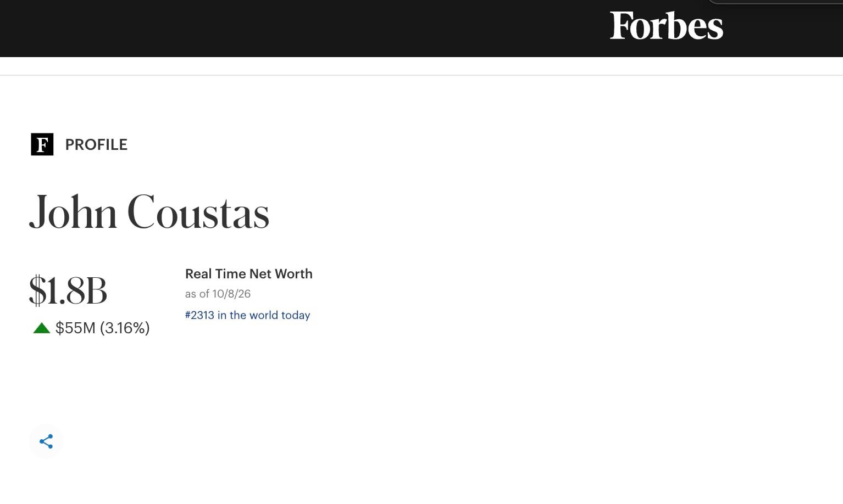The image size is (843, 504).
Task: Click the '$1.8B' net worth value
Action: (x=68, y=290)
